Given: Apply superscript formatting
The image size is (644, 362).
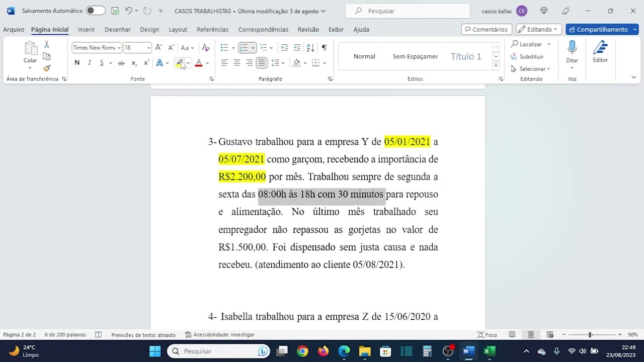Looking at the screenshot, I should [146, 63].
